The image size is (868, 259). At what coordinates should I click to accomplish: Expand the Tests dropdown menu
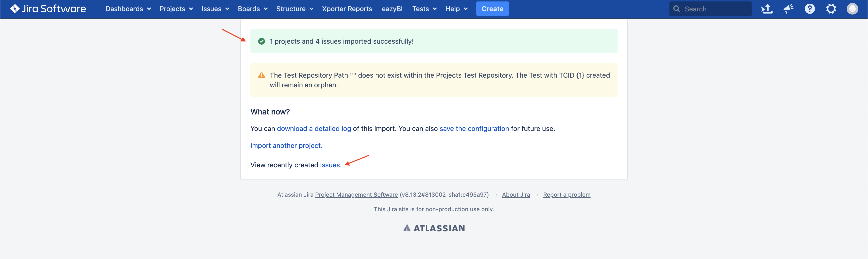coord(425,9)
